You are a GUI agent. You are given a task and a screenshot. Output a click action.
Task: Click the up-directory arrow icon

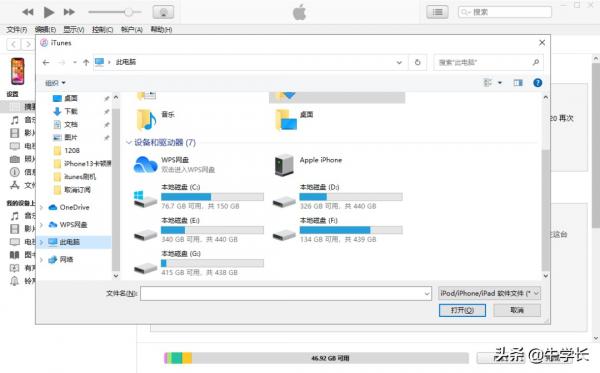86,62
